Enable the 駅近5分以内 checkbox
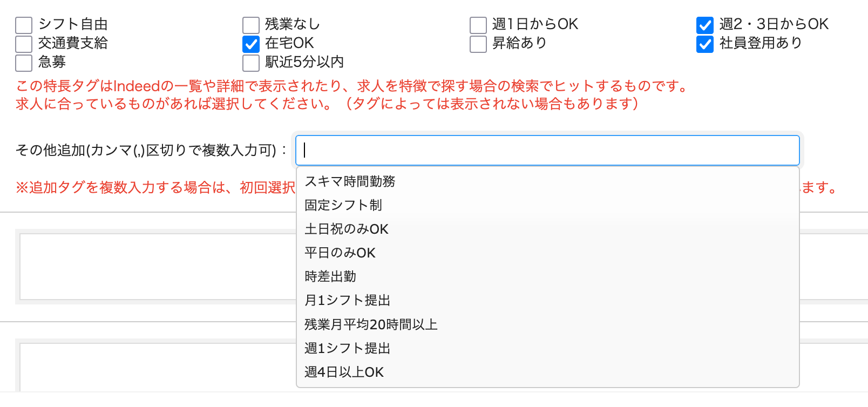Viewport: 868px width, 407px height. point(251,63)
